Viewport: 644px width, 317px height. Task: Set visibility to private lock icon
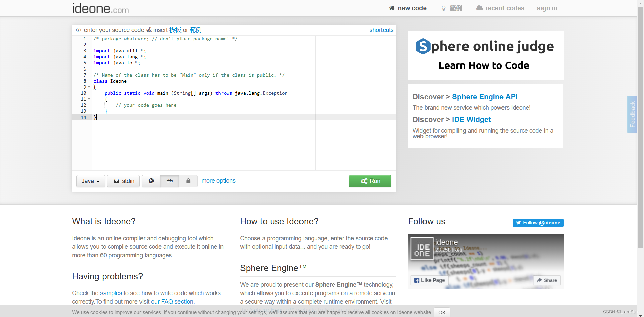tap(188, 181)
